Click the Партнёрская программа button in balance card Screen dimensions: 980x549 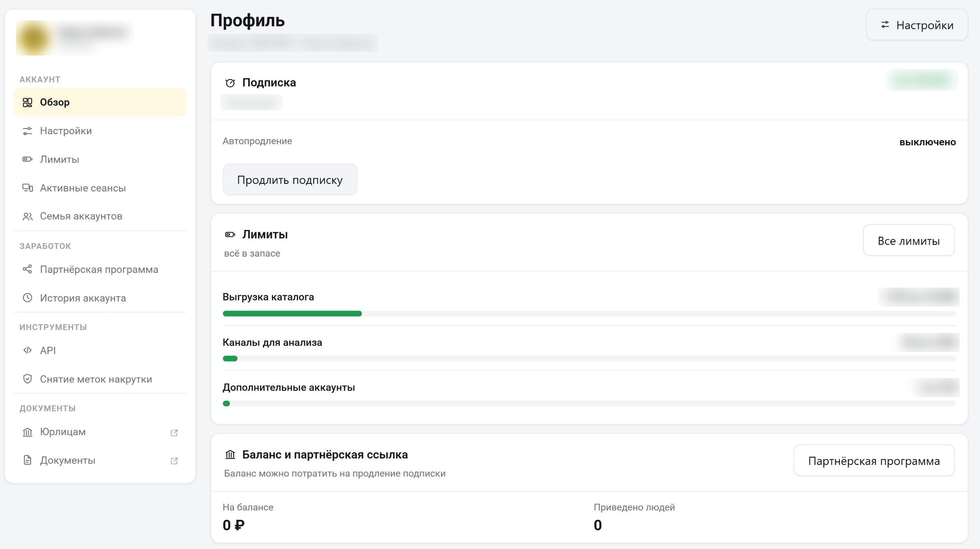click(x=874, y=461)
